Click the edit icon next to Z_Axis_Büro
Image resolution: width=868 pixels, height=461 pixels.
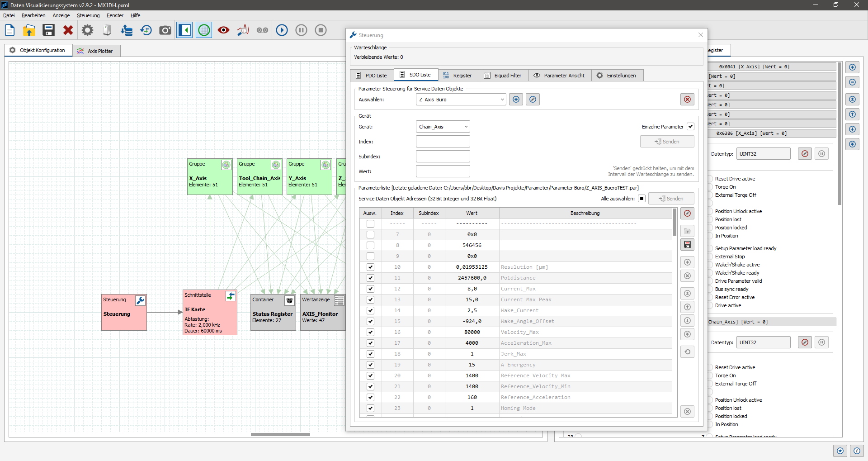click(533, 100)
